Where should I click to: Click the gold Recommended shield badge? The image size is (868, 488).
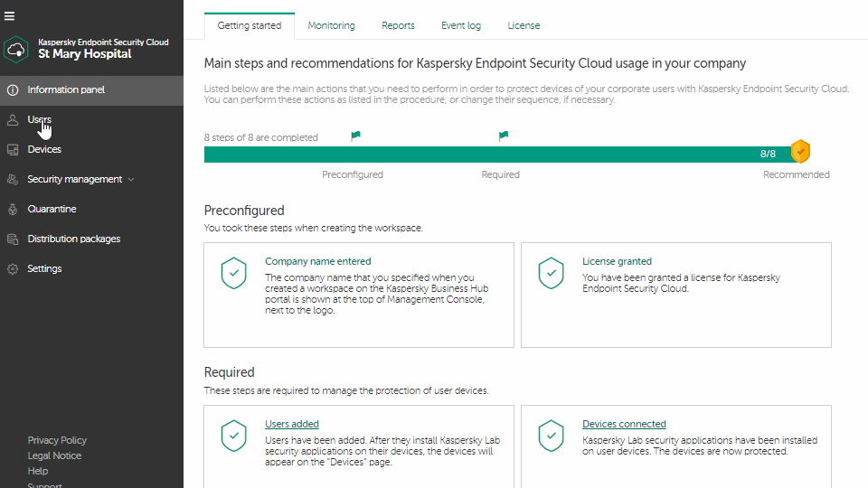(799, 152)
